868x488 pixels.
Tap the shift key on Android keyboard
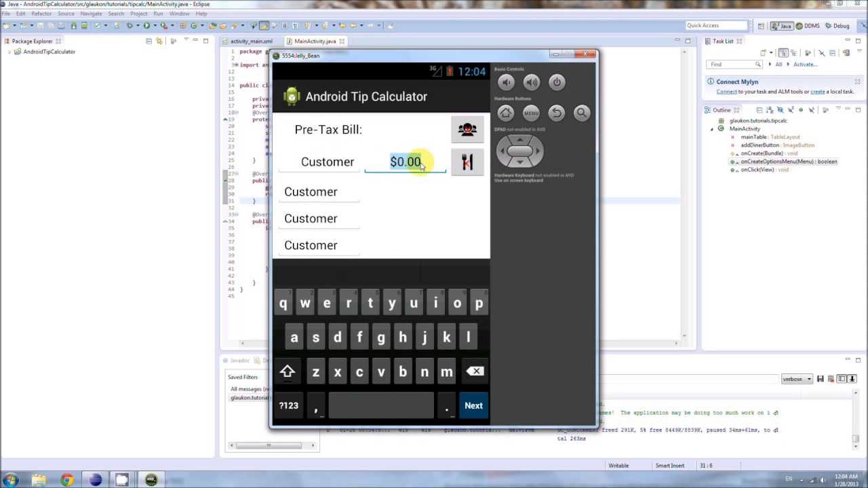point(288,371)
